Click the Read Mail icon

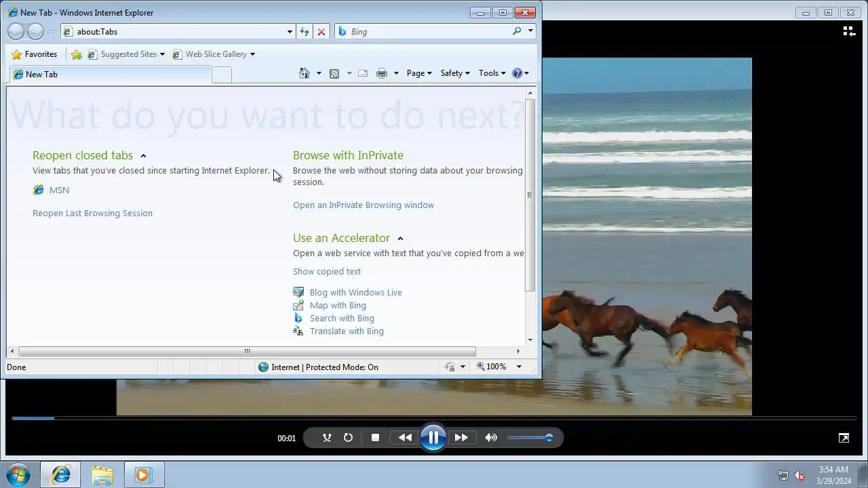tap(363, 73)
